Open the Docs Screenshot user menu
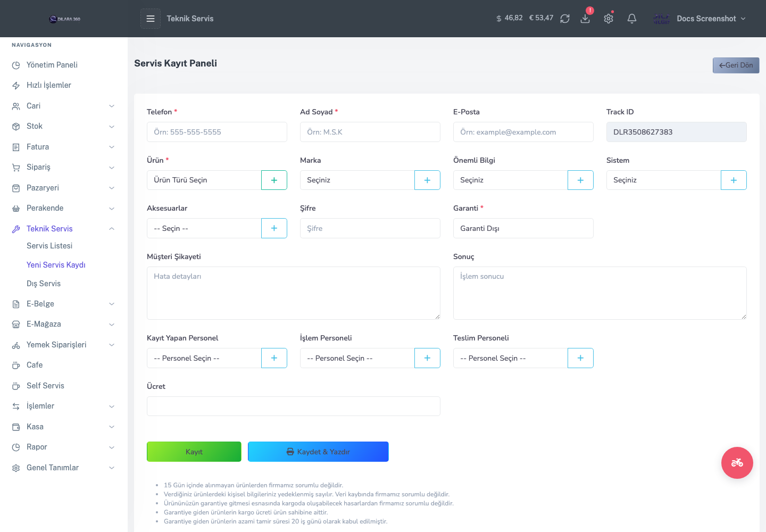This screenshot has width=766, height=532. tap(700, 19)
